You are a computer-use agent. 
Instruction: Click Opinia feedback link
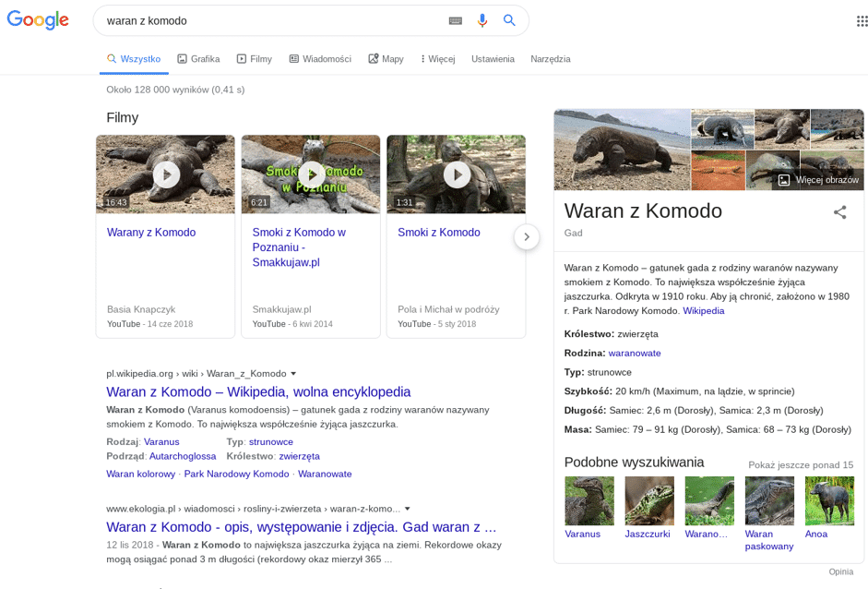841,571
